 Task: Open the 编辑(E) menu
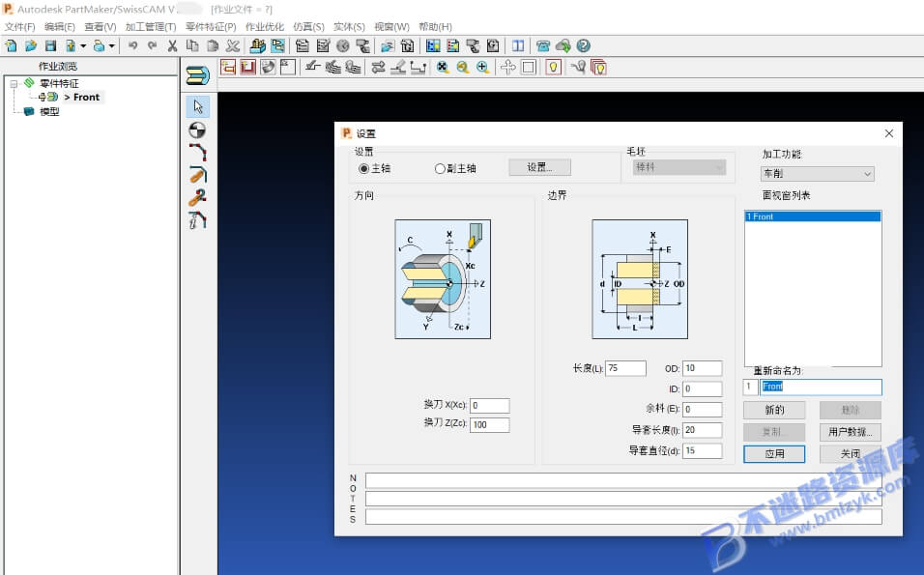tap(60, 26)
